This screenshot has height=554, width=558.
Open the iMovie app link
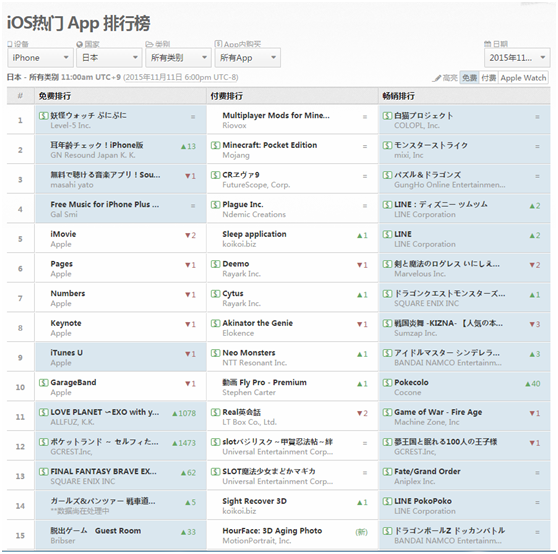coord(63,234)
